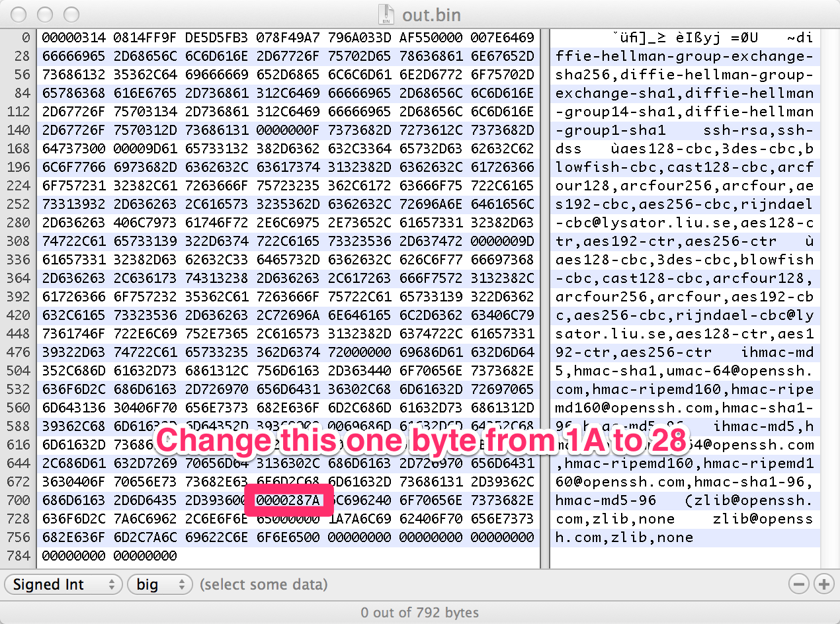Zoom the out.bin window using third titlebar button
This screenshot has height=624, width=840.
(71, 15)
